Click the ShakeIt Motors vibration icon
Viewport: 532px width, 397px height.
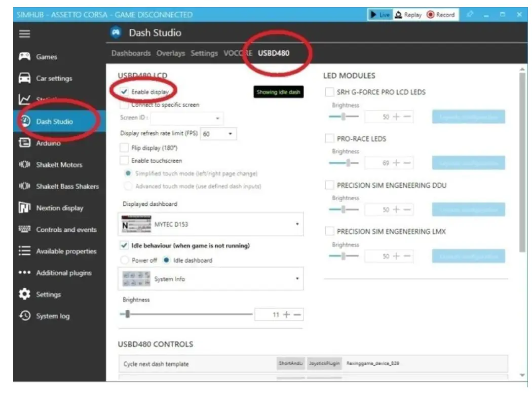(24, 165)
